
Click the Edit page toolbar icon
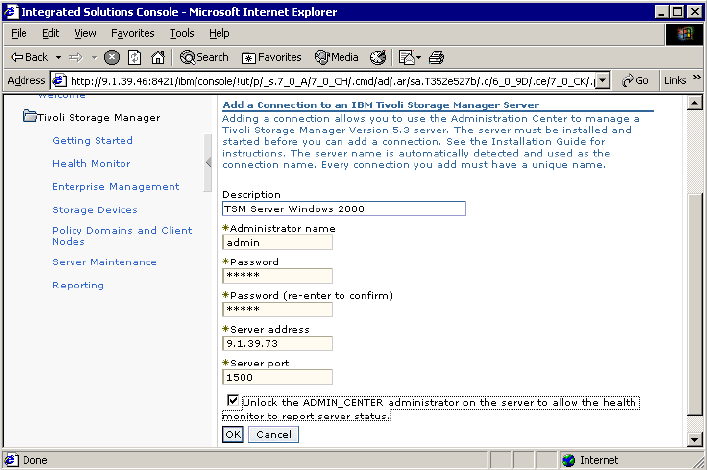406,57
